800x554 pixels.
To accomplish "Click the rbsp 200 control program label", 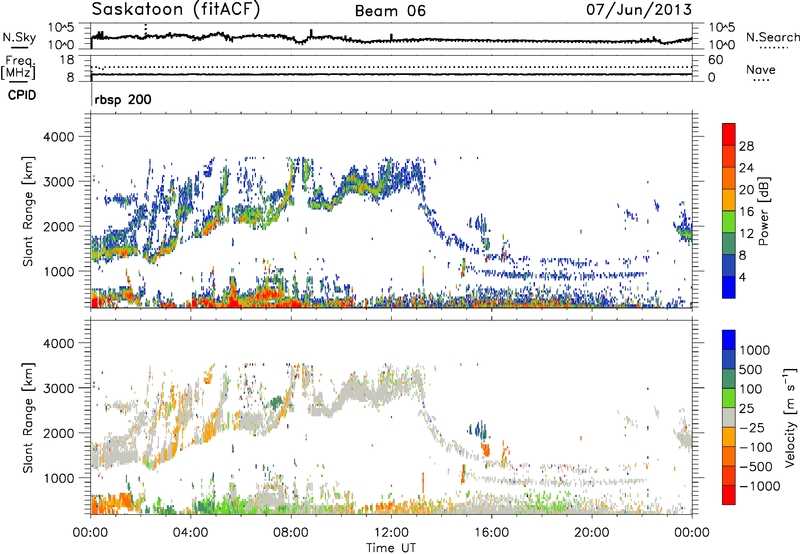I will point(122,99).
